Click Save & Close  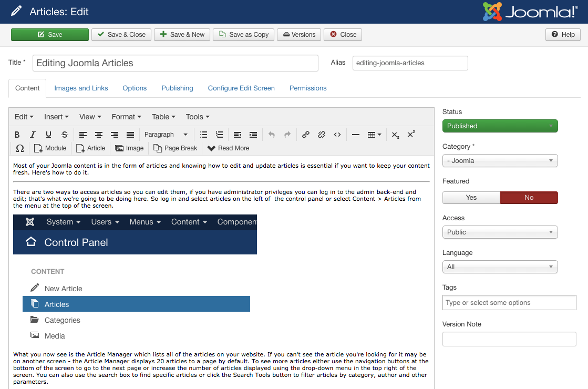tap(121, 35)
